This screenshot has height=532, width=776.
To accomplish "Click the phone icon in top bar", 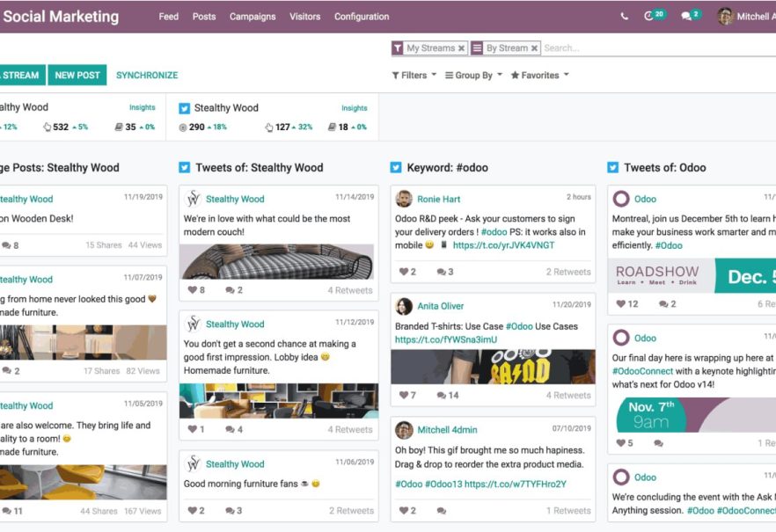I will click(x=625, y=17).
